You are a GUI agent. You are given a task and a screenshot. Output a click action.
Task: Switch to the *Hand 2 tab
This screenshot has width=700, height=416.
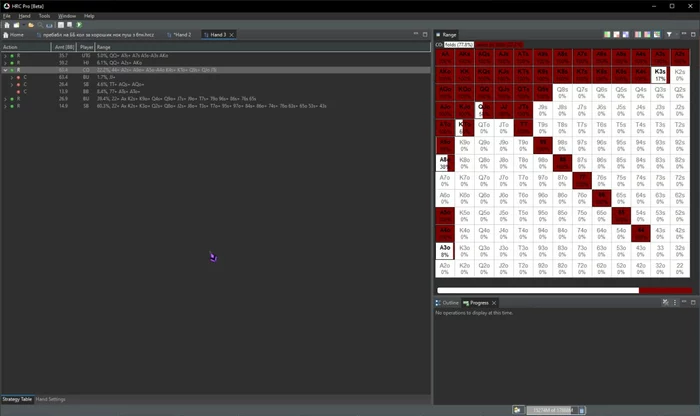[179, 34]
